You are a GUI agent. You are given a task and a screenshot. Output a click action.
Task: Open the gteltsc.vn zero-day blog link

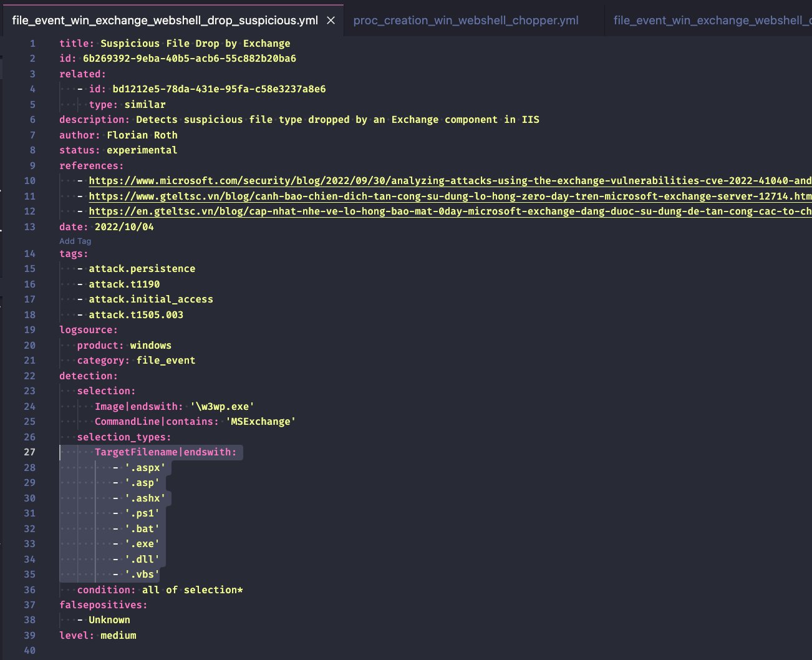(x=374, y=196)
